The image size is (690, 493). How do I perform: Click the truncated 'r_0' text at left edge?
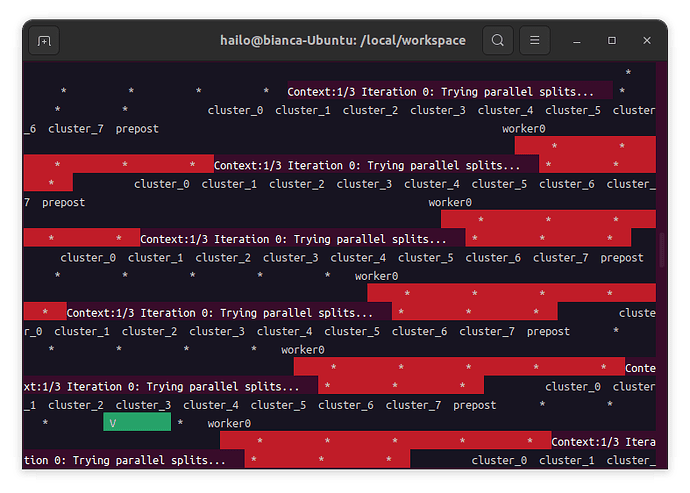coord(33,331)
